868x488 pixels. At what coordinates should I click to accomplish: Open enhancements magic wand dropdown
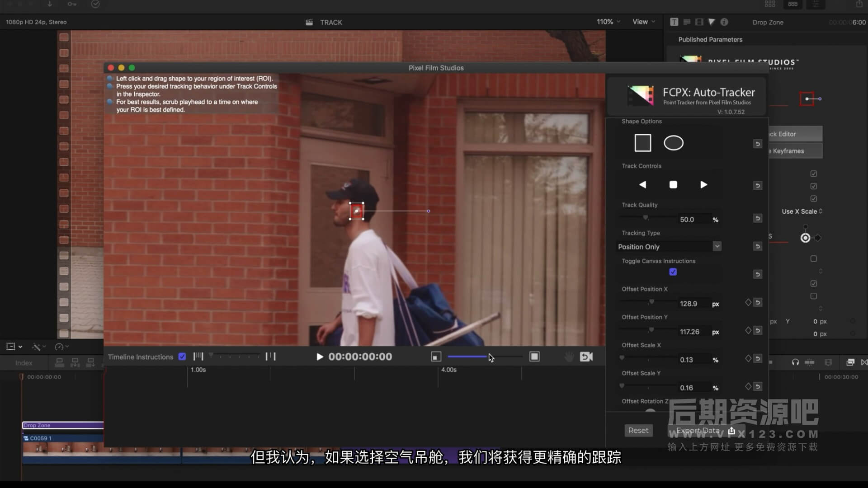[39, 347]
